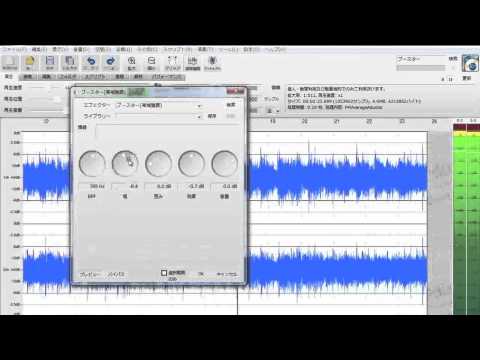480x360 pixels.
Task: Click the blue Redo arrow icon
Action: coord(110,62)
